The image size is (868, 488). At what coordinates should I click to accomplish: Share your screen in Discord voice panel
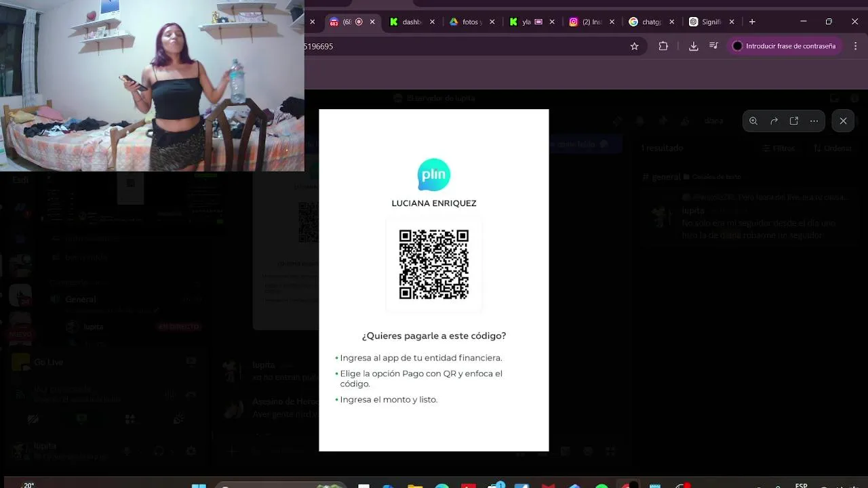pyautogui.click(x=81, y=419)
